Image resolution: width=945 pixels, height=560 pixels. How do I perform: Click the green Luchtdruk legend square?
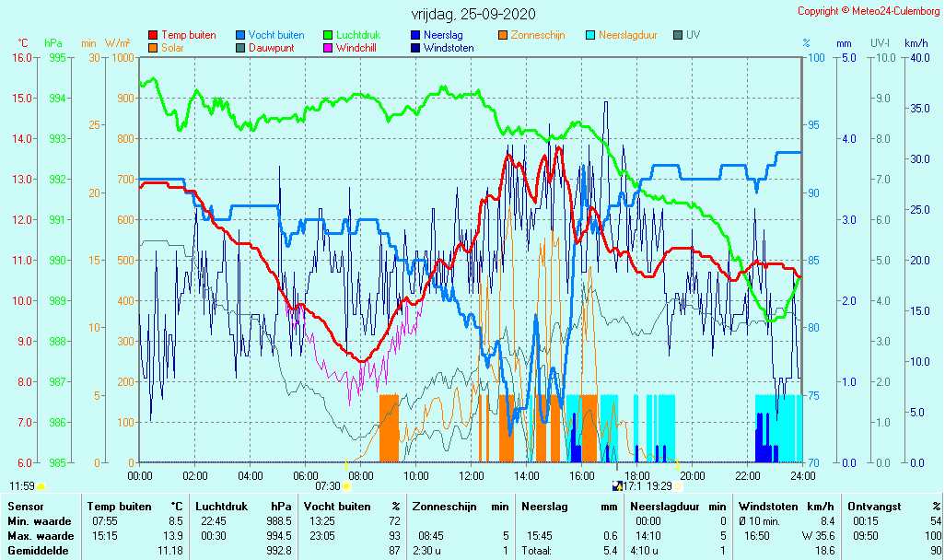pos(328,35)
